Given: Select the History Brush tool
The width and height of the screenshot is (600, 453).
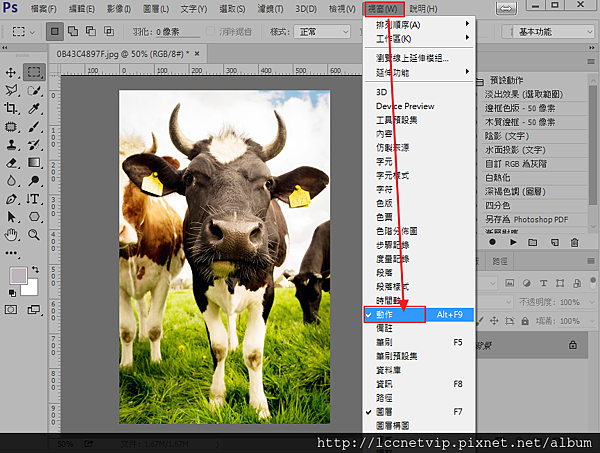Looking at the screenshot, I should pos(34,145).
